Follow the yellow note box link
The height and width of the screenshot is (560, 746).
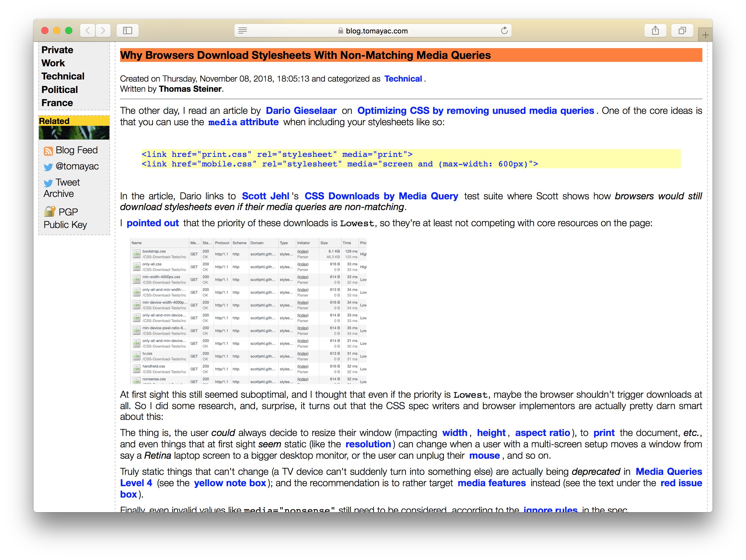(230, 483)
